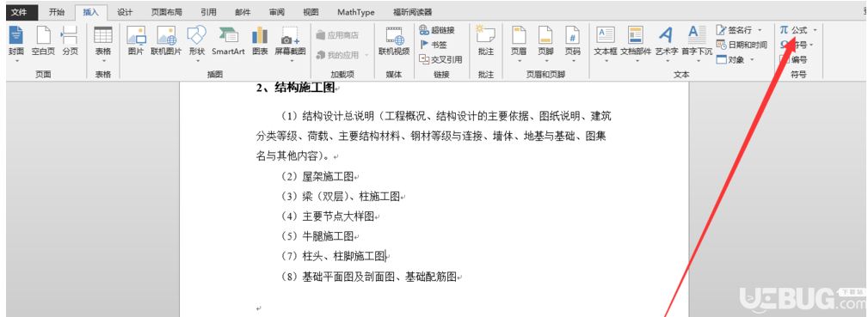Insert an object (对象)
This screenshot has height=317, width=868.
click(x=730, y=60)
